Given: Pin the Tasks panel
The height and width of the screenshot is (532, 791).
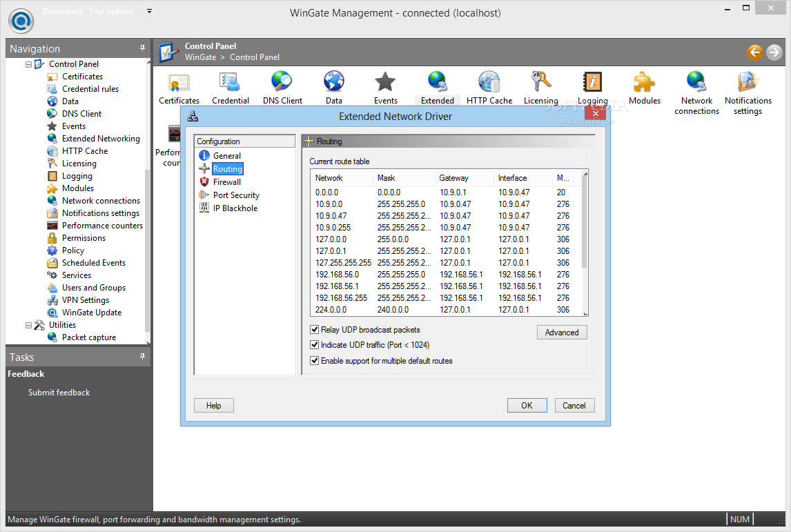Looking at the screenshot, I should click(142, 357).
